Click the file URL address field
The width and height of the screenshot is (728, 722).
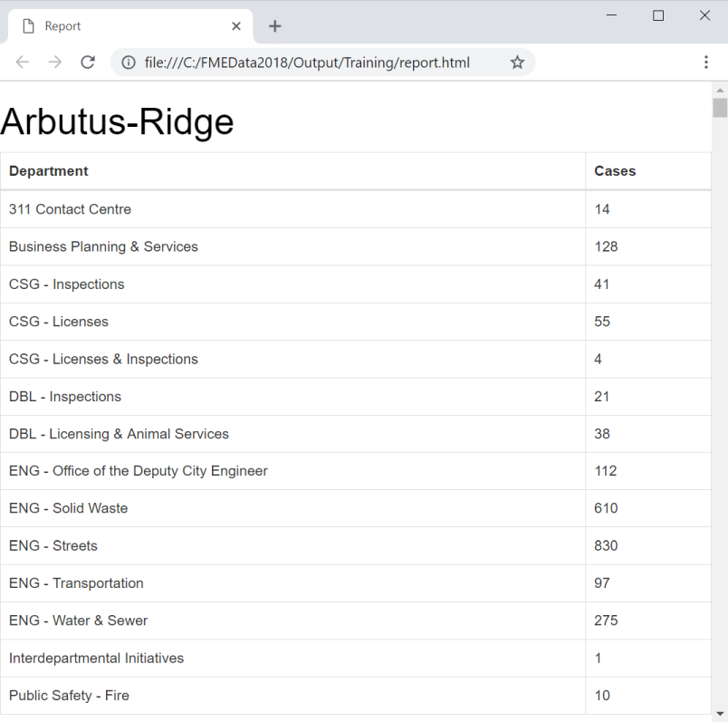pyautogui.click(x=307, y=63)
